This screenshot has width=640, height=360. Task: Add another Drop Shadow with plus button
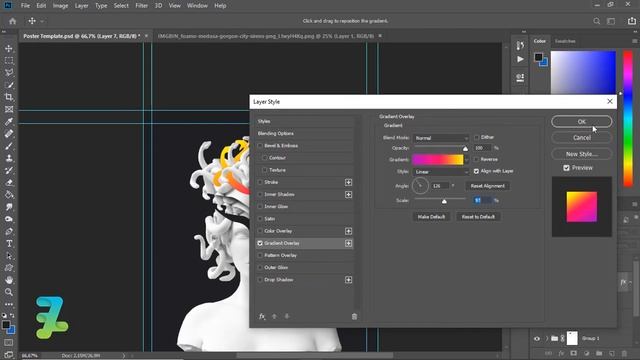[348, 280]
